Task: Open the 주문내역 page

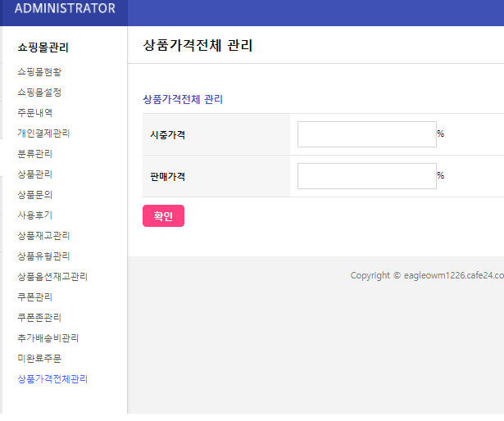Action: [x=35, y=113]
